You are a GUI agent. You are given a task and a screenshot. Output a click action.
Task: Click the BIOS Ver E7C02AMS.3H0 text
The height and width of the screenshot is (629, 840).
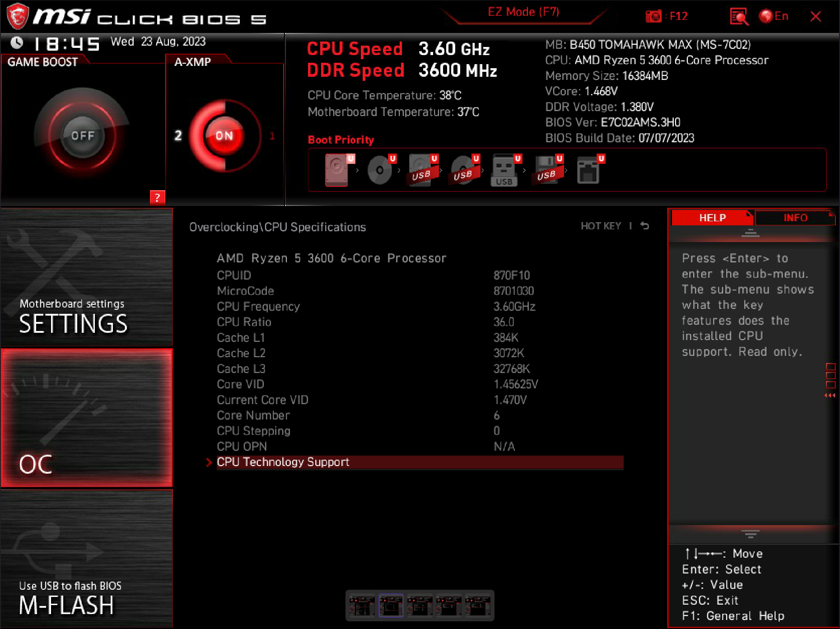point(612,122)
